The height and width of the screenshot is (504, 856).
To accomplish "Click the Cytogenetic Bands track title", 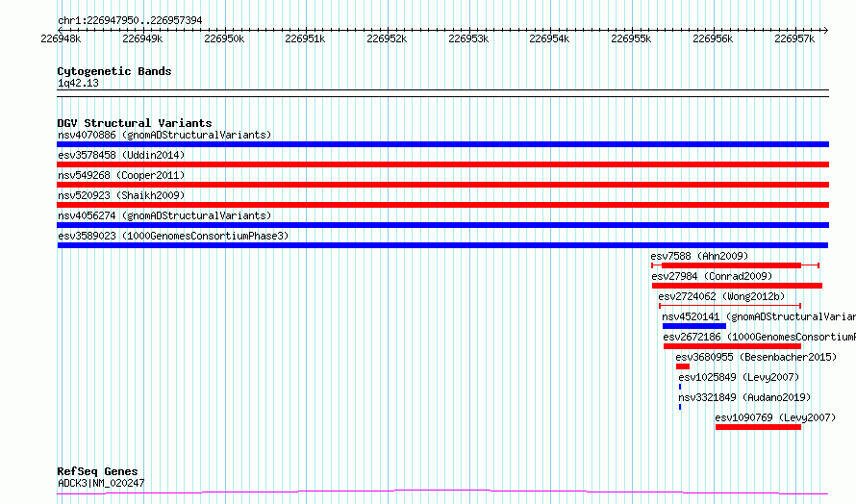I will coord(114,71).
